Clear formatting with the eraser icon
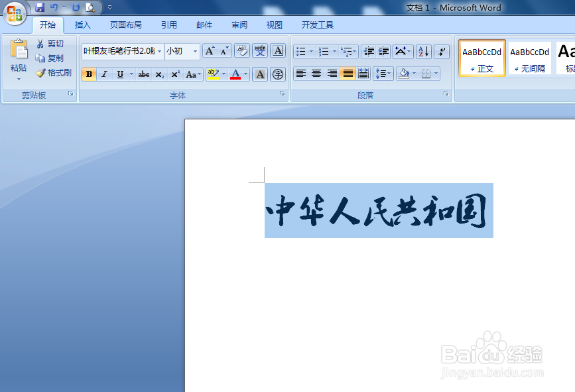 point(242,51)
